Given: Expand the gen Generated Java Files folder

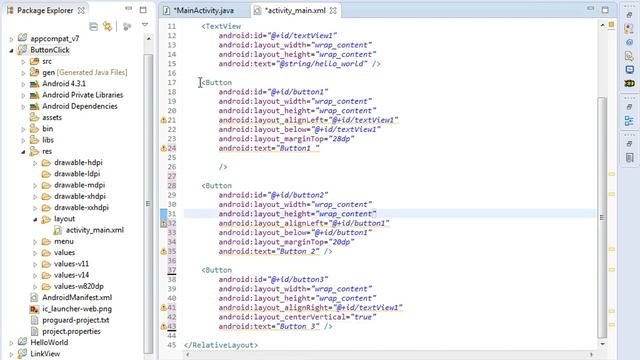Looking at the screenshot, I should tap(23, 73).
